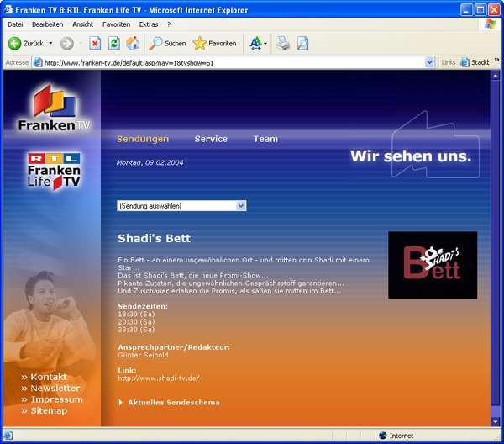Image resolution: width=504 pixels, height=444 pixels.
Task: Click the Windows flag logo
Action: click(491, 24)
